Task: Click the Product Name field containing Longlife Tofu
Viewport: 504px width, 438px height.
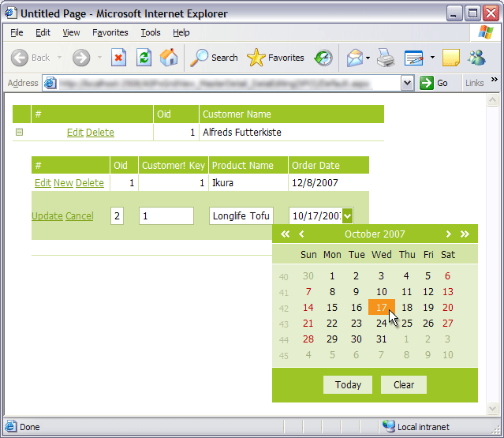Action: [241, 216]
